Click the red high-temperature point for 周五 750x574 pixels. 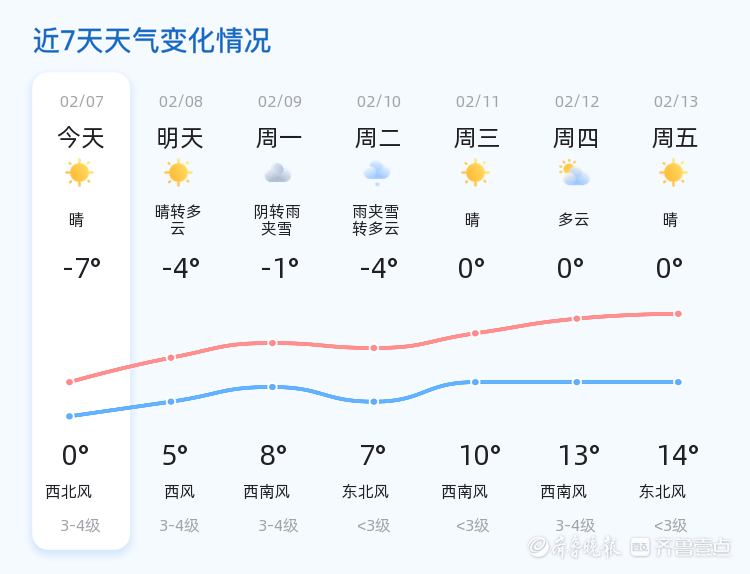[x=678, y=314]
